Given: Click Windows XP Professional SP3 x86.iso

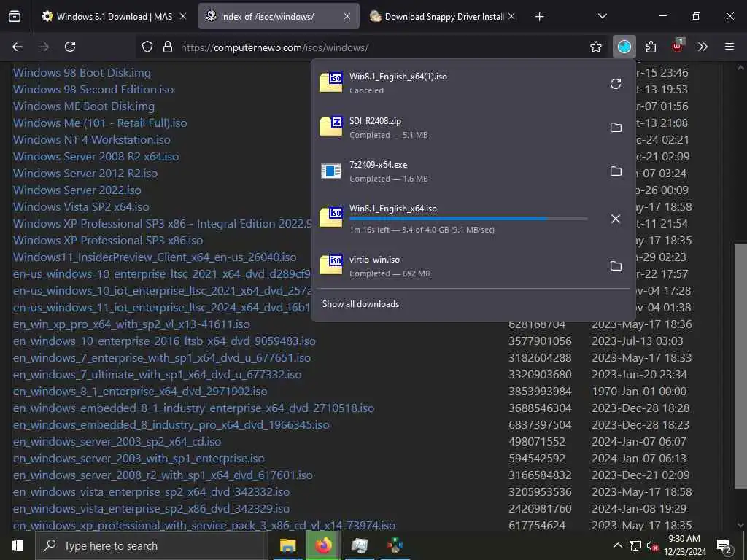Looking at the screenshot, I should (108, 240).
